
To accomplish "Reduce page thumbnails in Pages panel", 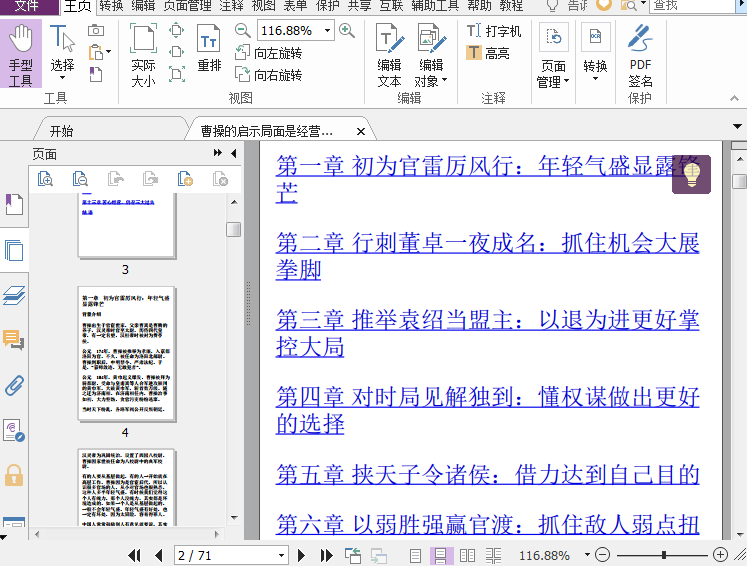I will (80, 179).
